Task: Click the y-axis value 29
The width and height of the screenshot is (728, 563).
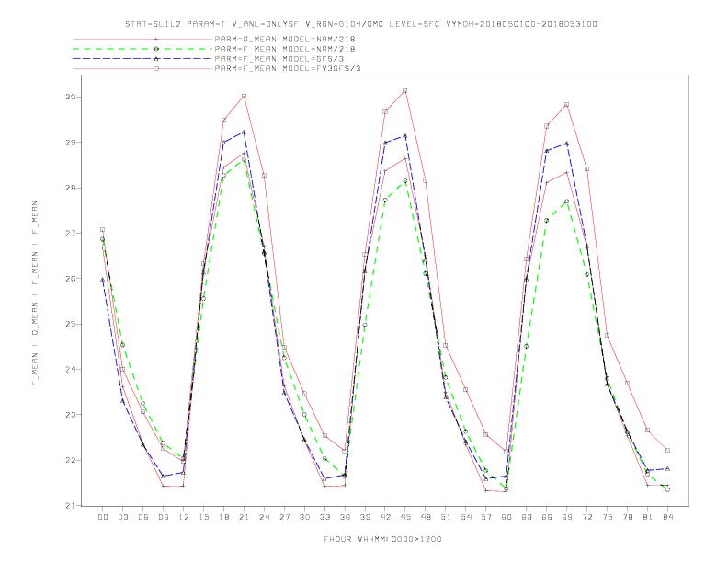Action: pyautogui.click(x=71, y=143)
